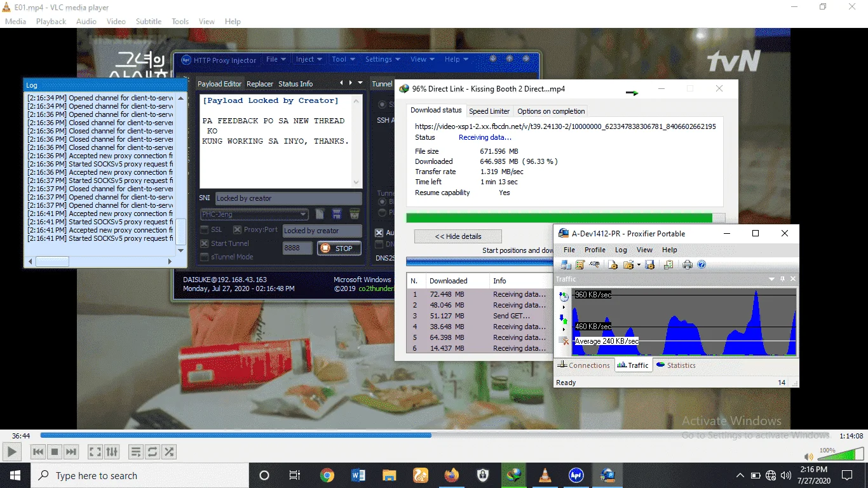Toggle the SSL checkbox
This screenshot has width=868, height=488.
[x=205, y=230]
